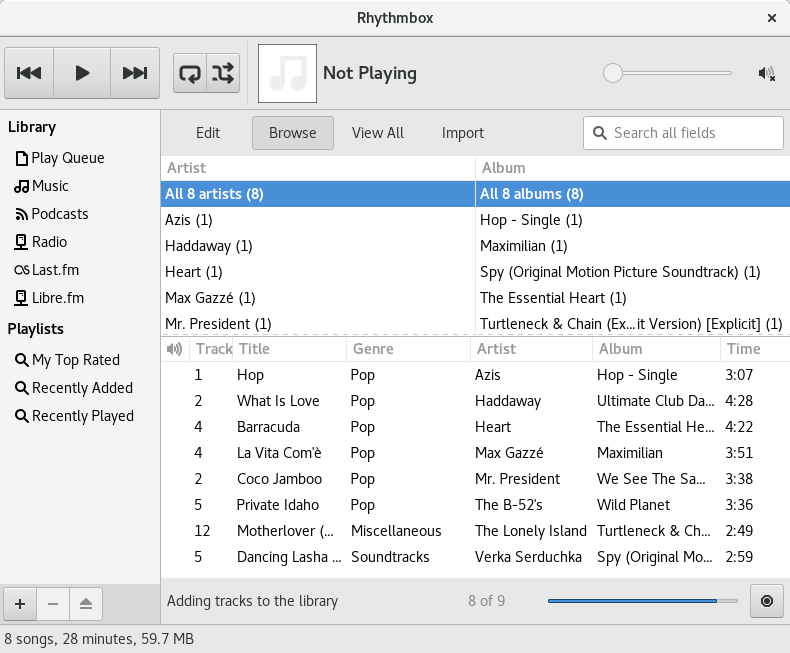The width and height of the screenshot is (790, 653).
Task: Select artist Heart (1) in browser
Action: coord(318,272)
